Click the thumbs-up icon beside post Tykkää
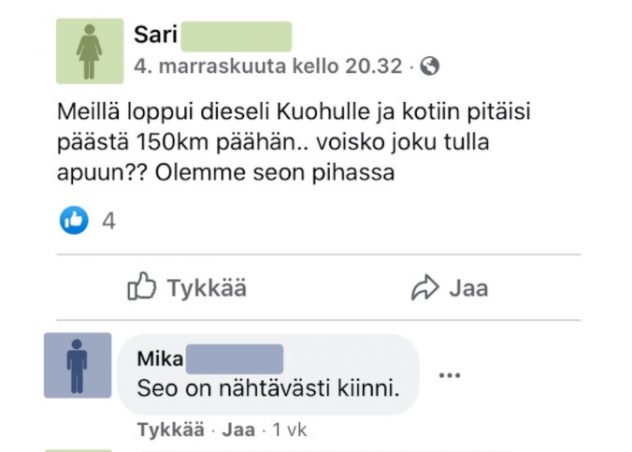The image size is (632, 452). [x=141, y=288]
